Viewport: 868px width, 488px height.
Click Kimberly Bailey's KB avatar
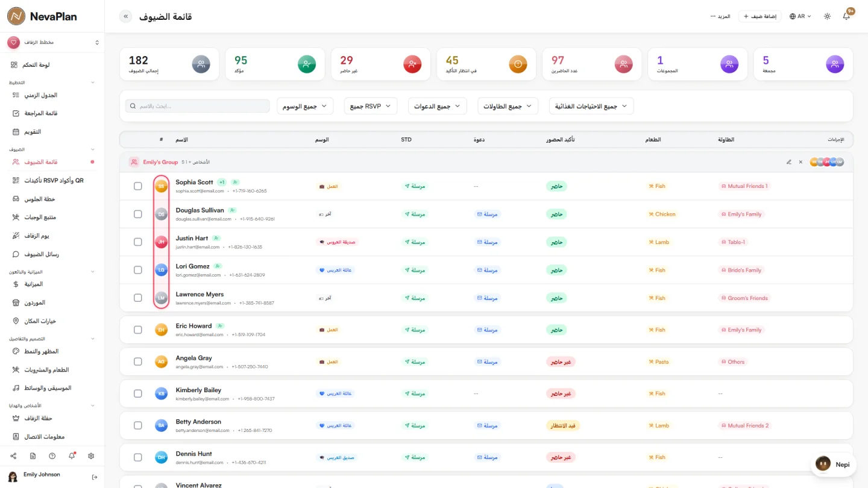pyautogui.click(x=161, y=393)
